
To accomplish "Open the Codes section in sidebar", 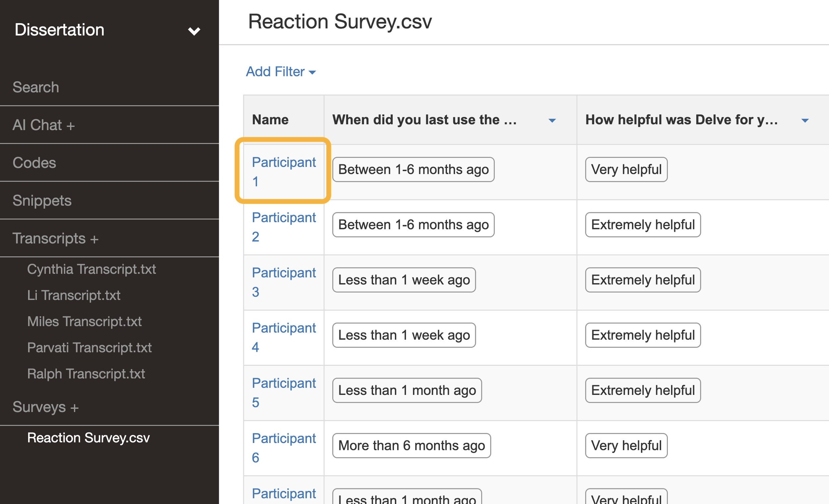I will pyautogui.click(x=34, y=163).
